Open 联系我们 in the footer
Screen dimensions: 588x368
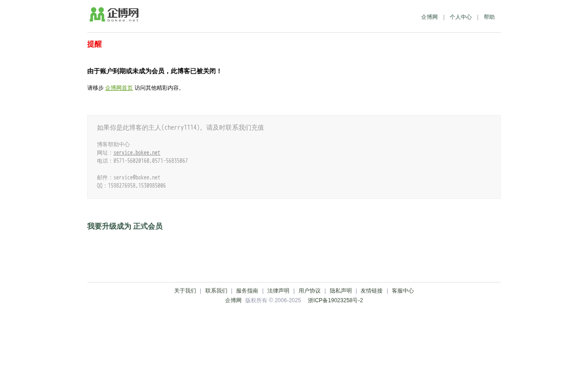[216, 291]
